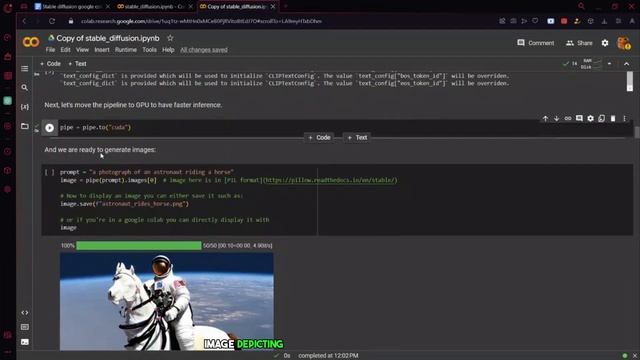Click the "And we are ready to generate images" text
The height and width of the screenshot is (360, 640).
[x=100, y=150]
